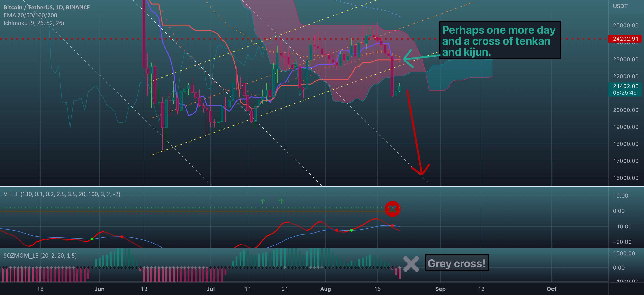
Task: Click the date 15 on the time axis
Action: [x=377, y=289]
